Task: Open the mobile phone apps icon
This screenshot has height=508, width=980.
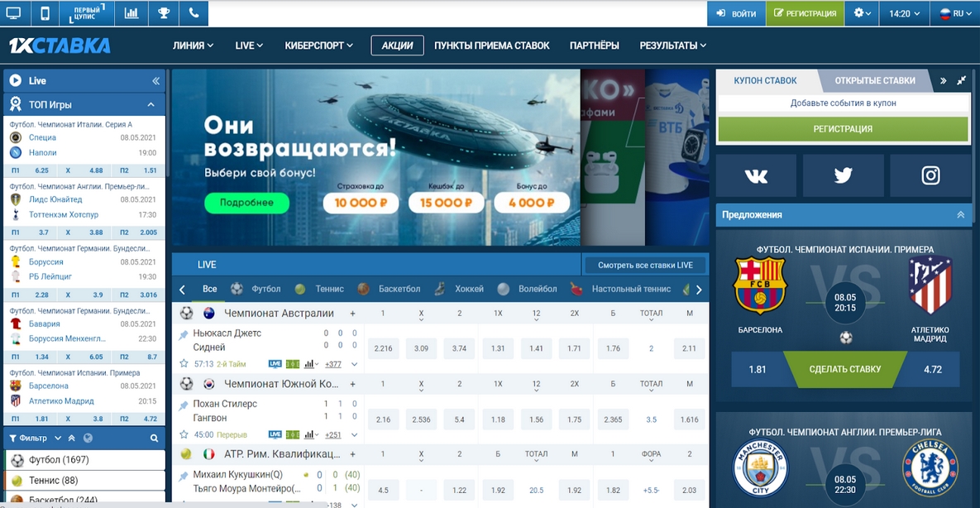Action: (x=45, y=13)
